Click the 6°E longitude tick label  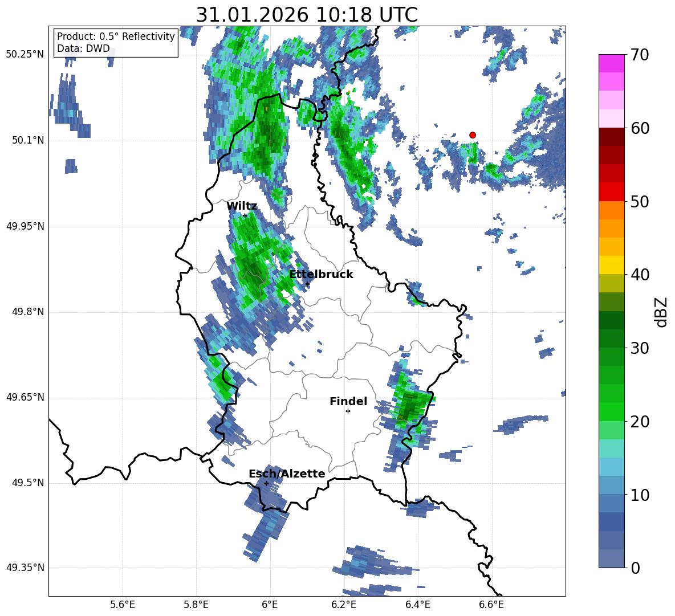[x=270, y=605]
